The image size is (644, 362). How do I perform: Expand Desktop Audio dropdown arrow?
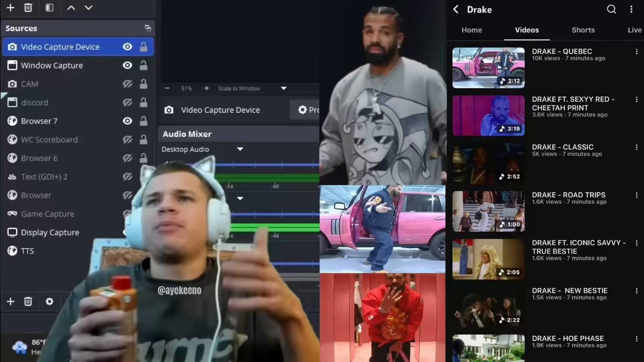click(240, 149)
